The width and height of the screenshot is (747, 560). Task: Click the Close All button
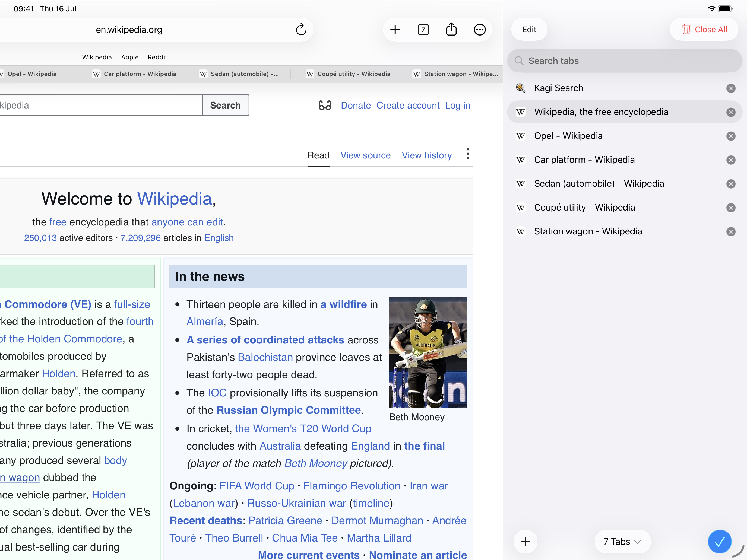(x=704, y=30)
